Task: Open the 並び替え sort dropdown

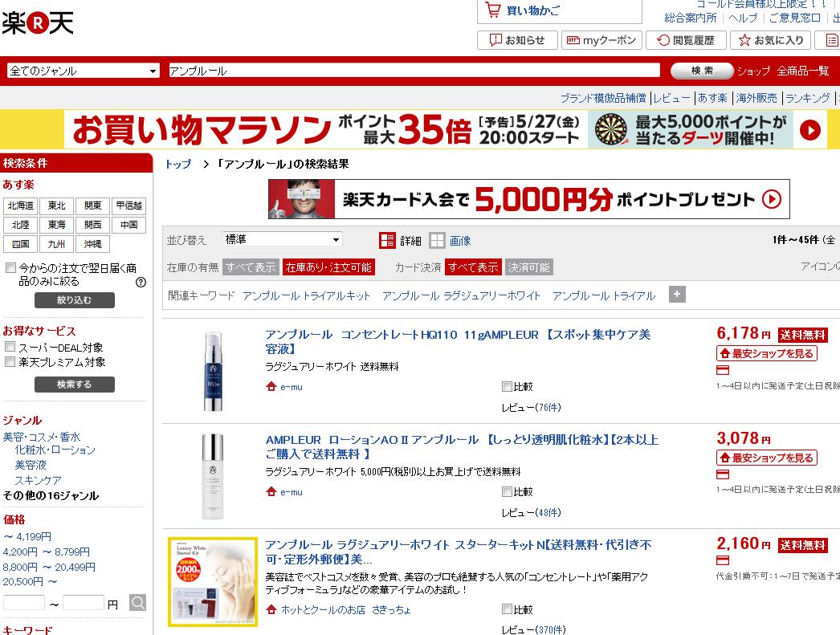Action: [283, 239]
